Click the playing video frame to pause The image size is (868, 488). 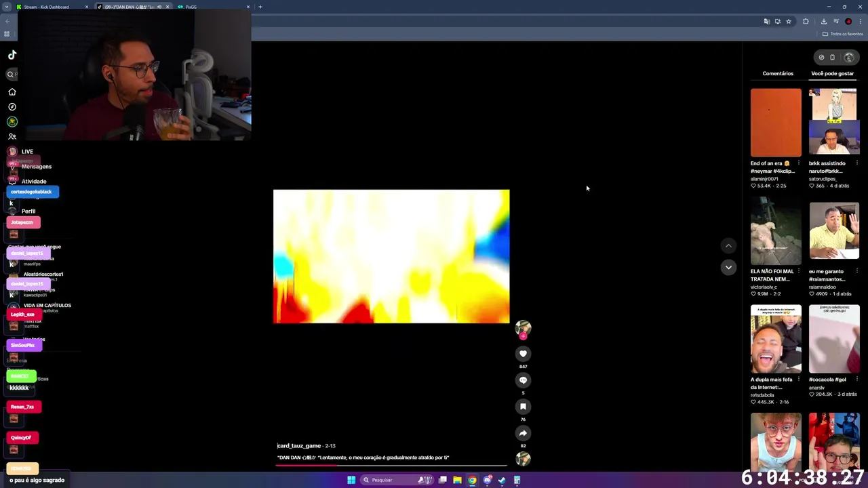(391, 256)
